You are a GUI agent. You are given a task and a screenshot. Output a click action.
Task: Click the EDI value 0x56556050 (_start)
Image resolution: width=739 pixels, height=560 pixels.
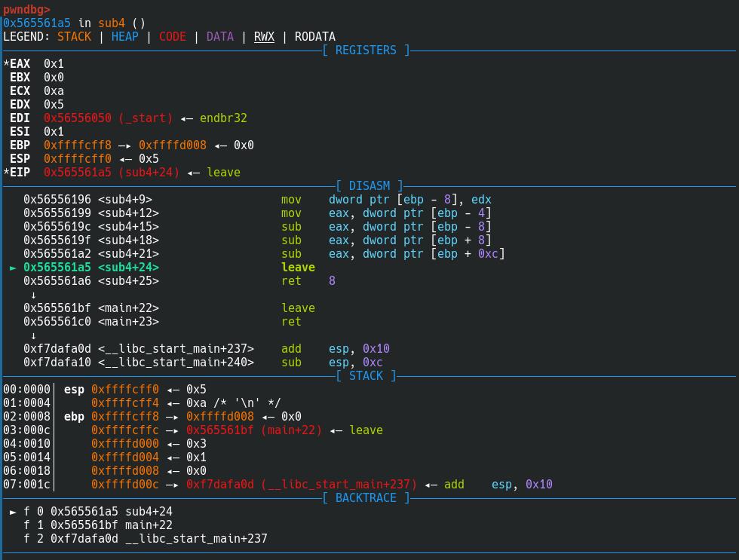pos(108,118)
